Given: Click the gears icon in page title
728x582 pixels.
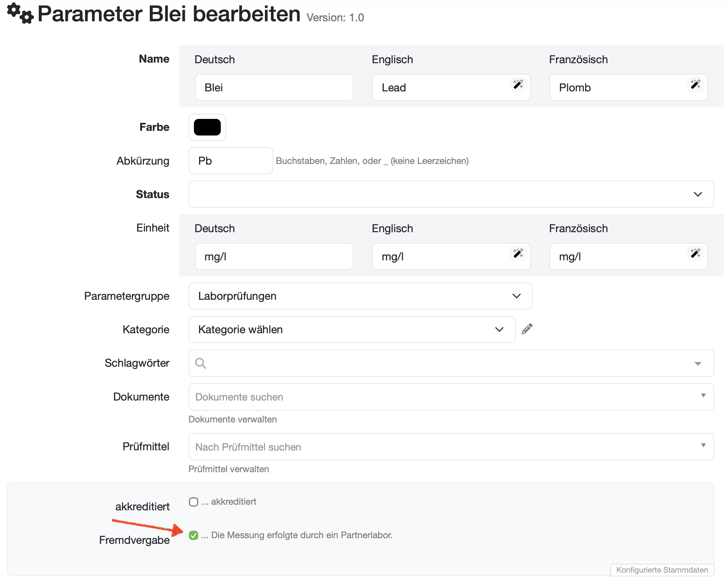Looking at the screenshot, I should click(x=20, y=13).
